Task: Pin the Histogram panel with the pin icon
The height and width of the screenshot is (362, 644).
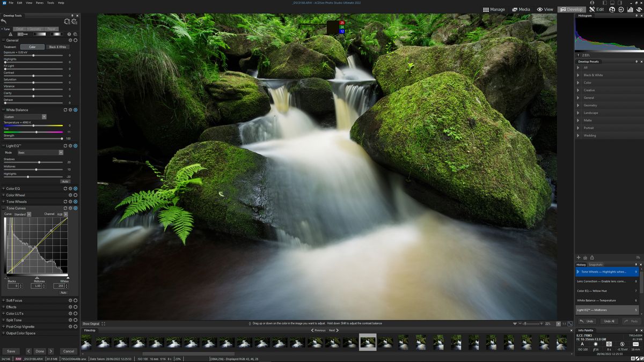Action: (635, 15)
